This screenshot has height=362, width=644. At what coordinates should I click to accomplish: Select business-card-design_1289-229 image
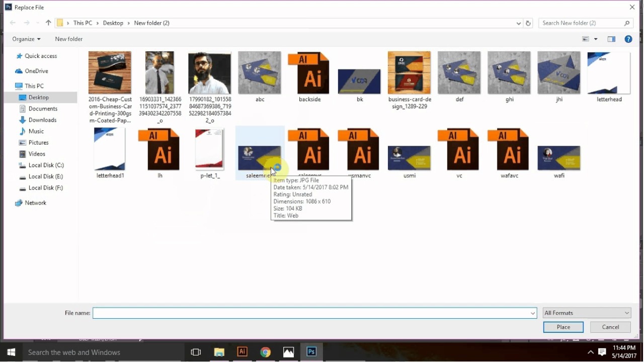(409, 80)
